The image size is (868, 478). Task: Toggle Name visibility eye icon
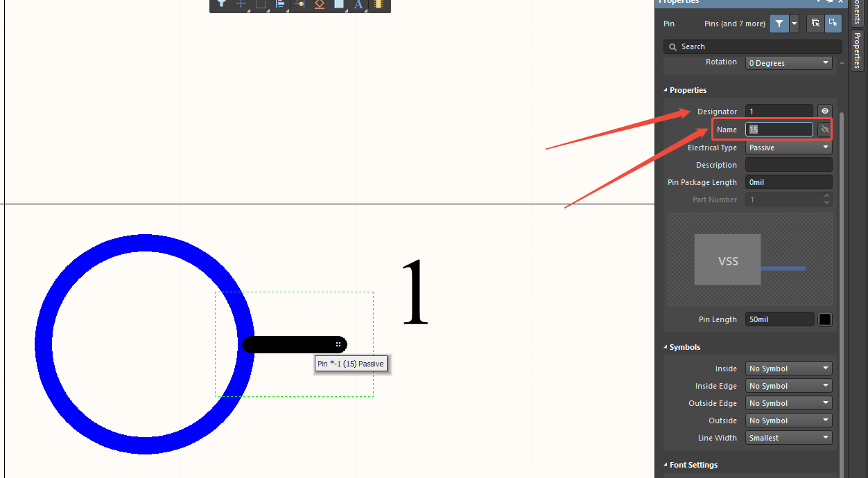tap(824, 130)
